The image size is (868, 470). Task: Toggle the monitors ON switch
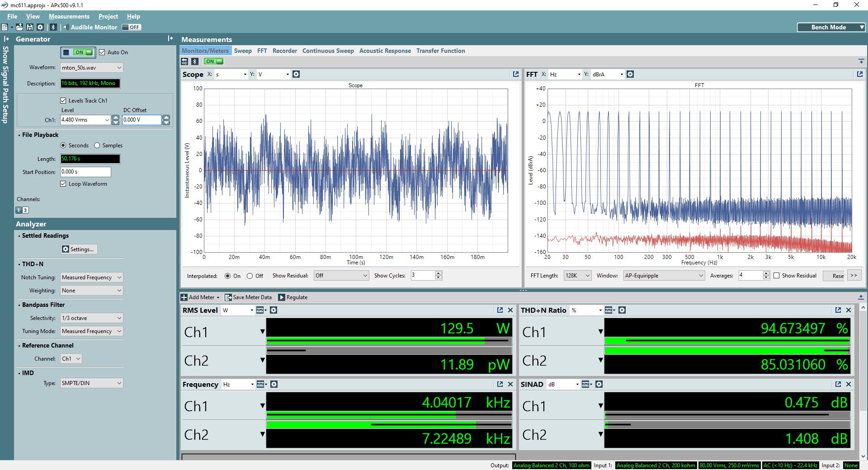click(213, 61)
